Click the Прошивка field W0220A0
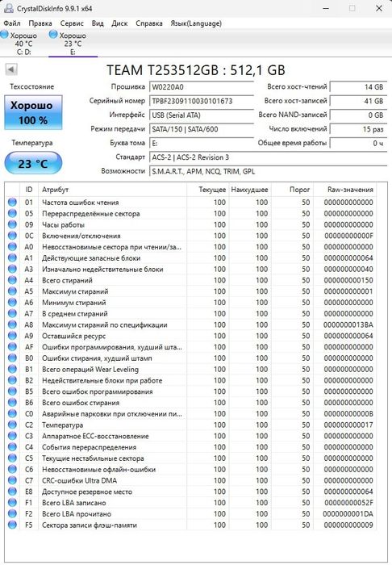 click(202, 87)
